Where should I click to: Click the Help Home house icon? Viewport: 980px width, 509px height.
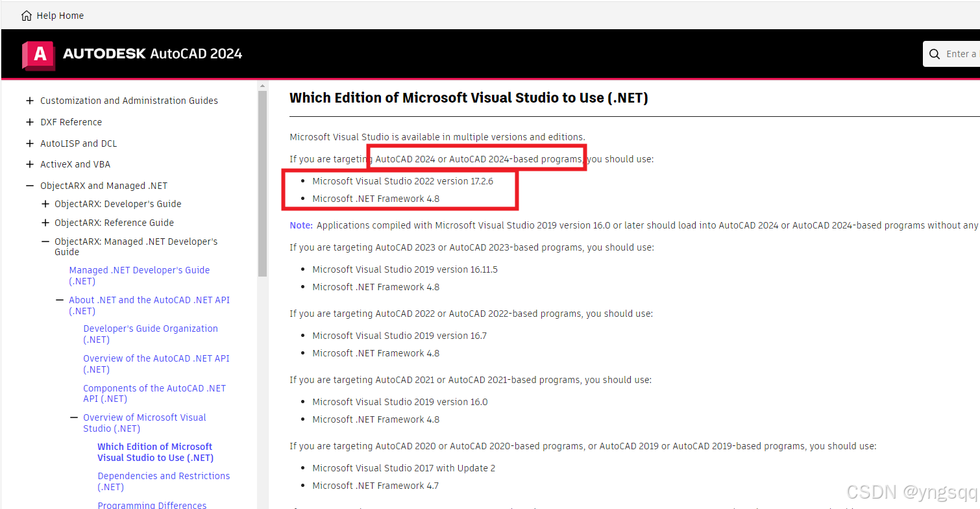coord(27,16)
